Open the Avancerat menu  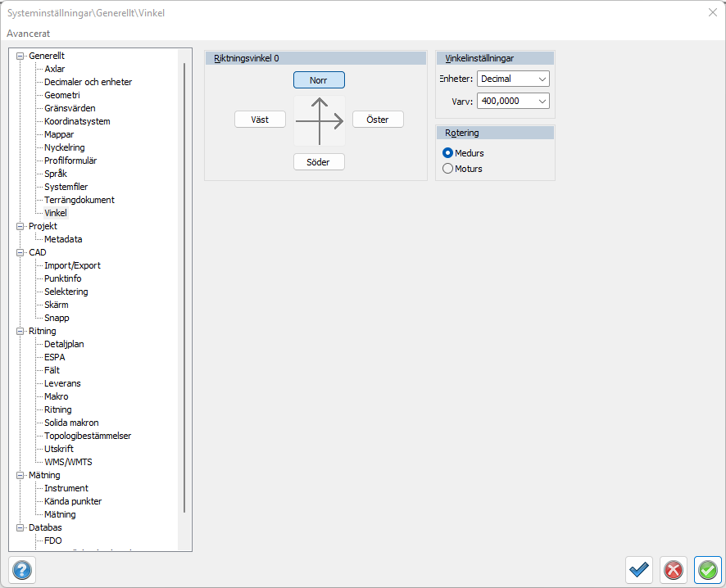click(28, 34)
